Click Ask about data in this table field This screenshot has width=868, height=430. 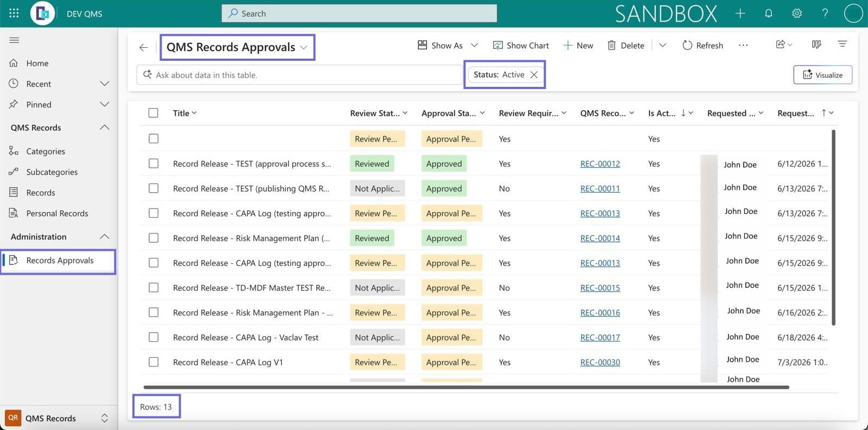tap(299, 75)
